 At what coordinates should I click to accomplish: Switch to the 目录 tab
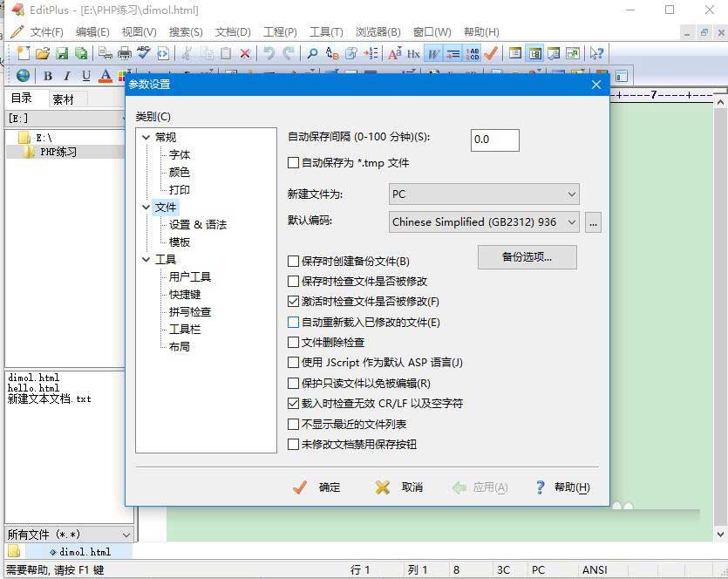click(22, 99)
